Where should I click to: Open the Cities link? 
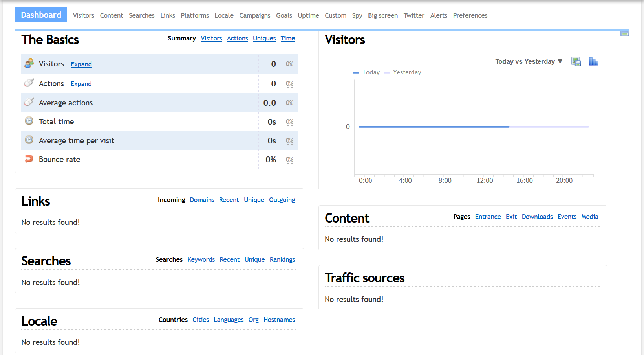pyautogui.click(x=201, y=320)
